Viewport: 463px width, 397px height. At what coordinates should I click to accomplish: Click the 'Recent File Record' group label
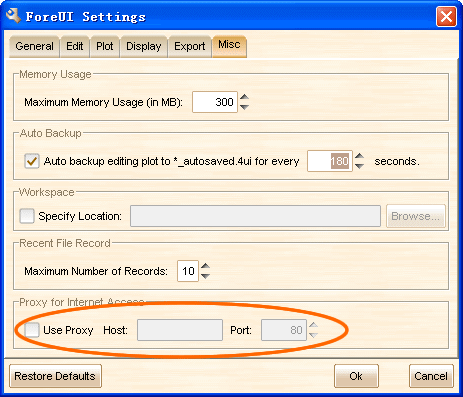pos(65,243)
